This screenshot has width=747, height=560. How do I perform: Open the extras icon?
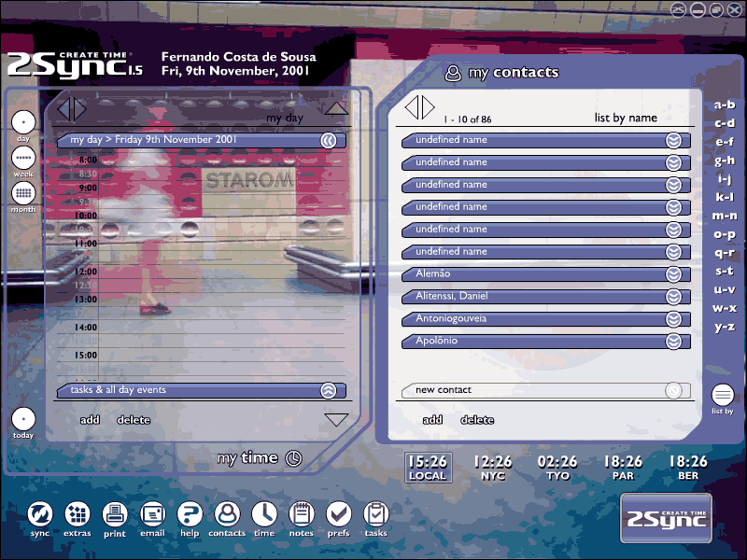pyautogui.click(x=78, y=513)
